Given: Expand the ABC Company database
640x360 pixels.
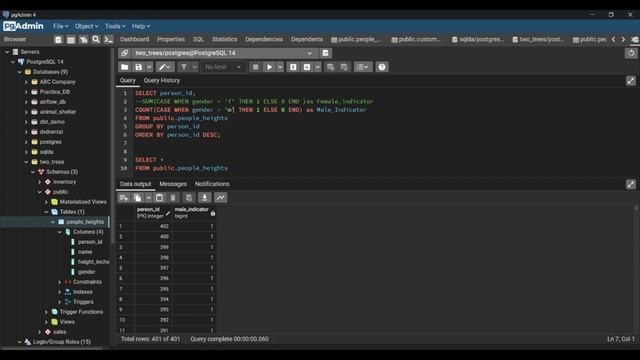Looking at the screenshot, I should coord(27,82).
